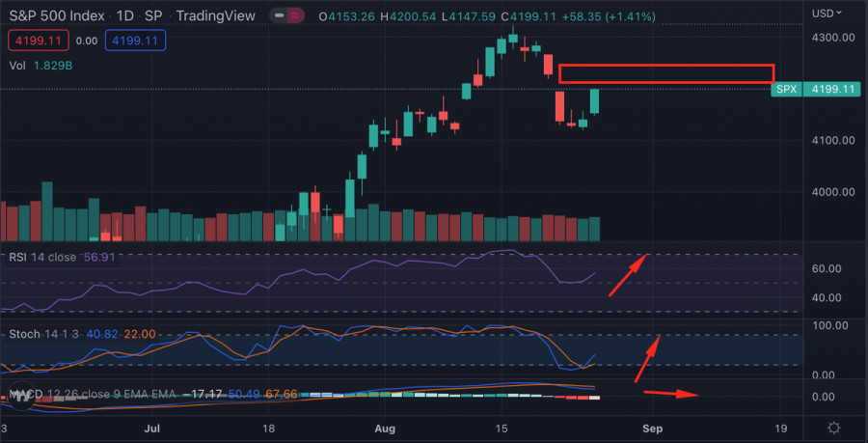Viewport: 868px width, 443px height.
Task: Click the 4300.00 price scale label
Action: (x=834, y=37)
